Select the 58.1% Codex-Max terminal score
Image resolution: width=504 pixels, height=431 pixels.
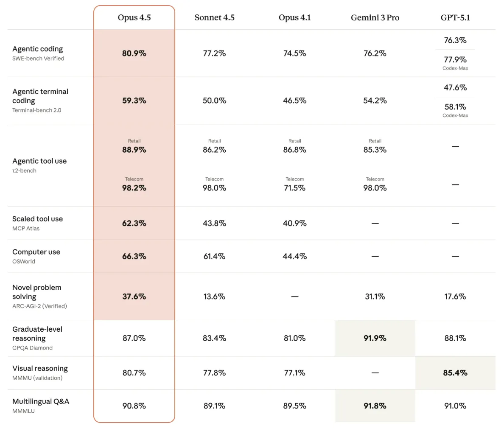(455, 107)
